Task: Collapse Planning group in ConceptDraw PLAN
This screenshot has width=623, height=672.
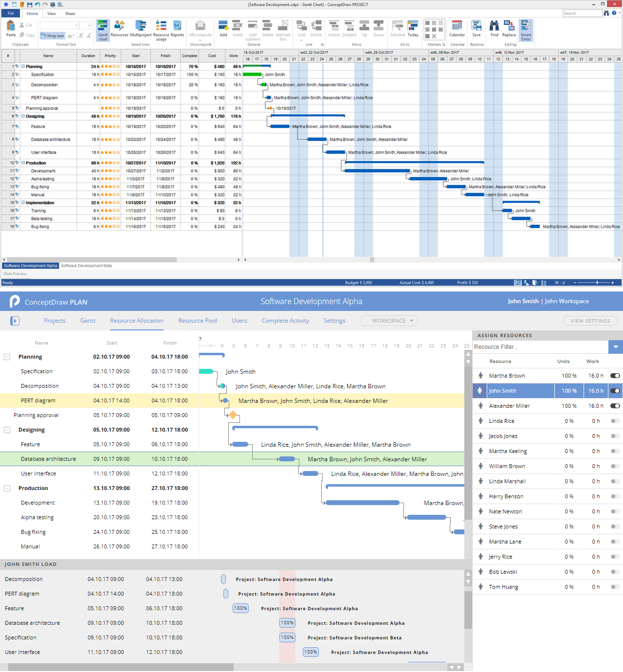Action: [7, 357]
